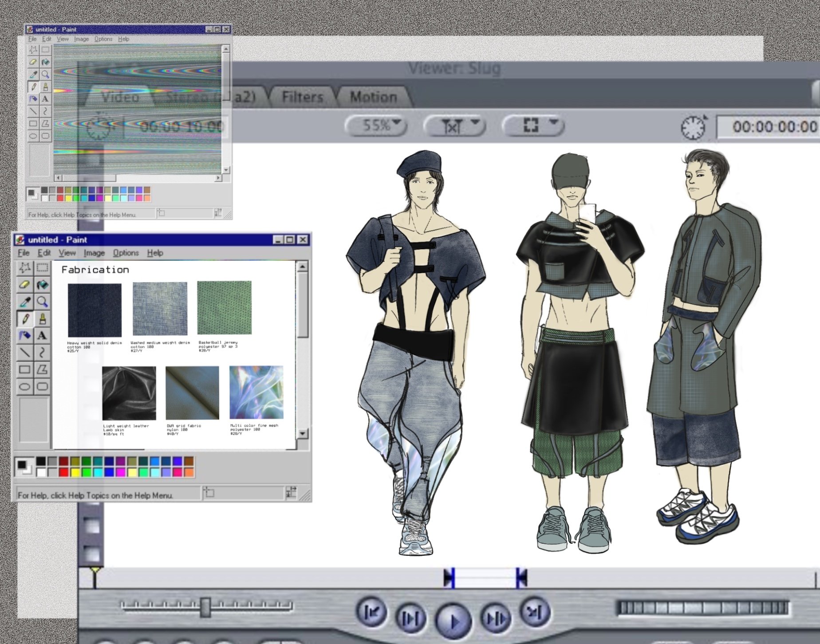The width and height of the screenshot is (820, 644).
Task: Click the In point marker on scrubber bar
Action: click(449, 578)
